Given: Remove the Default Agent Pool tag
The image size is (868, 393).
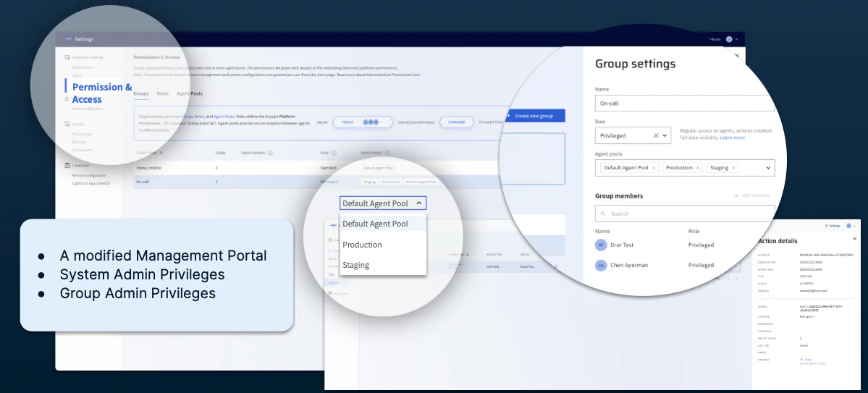Looking at the screenshot, I should tap(654, 168).
